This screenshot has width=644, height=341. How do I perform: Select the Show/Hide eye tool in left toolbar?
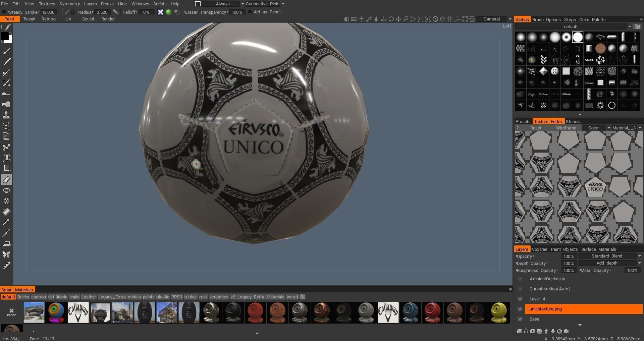[6, 190]
